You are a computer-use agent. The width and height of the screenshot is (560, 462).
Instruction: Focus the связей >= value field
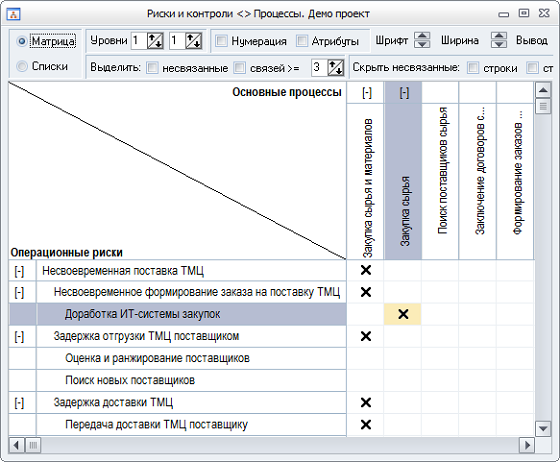319,67
